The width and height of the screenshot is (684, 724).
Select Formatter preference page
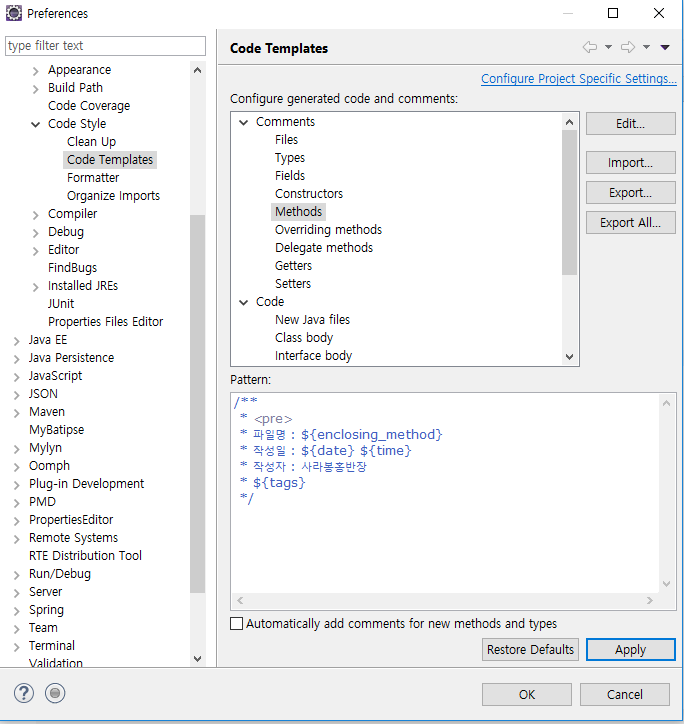coord(93,178)
